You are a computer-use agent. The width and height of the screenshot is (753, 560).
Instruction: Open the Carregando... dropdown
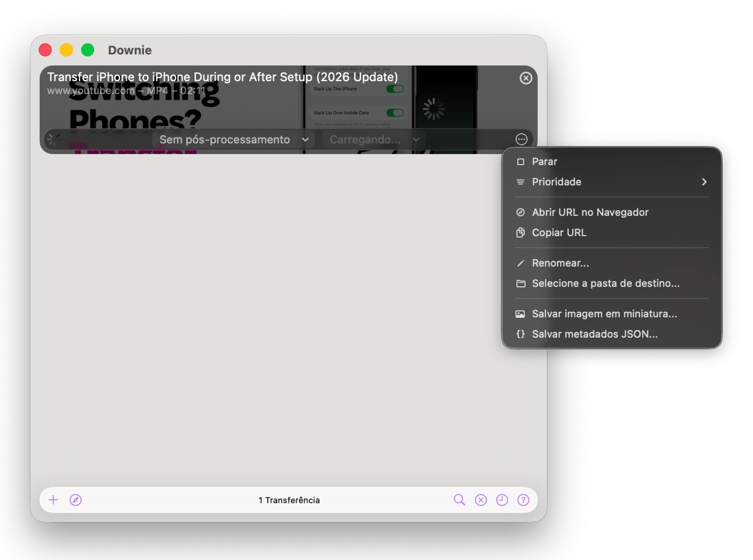[374, 140]
